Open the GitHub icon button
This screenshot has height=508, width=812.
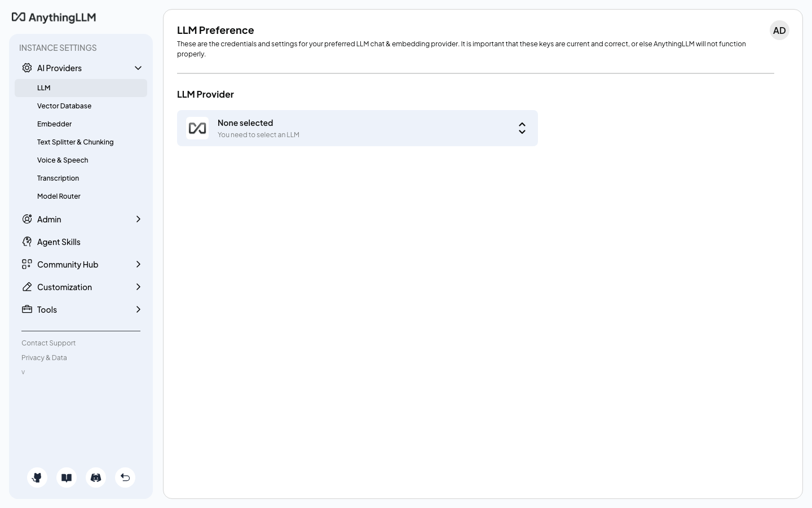pyautogui.click(x=37, y=478)
